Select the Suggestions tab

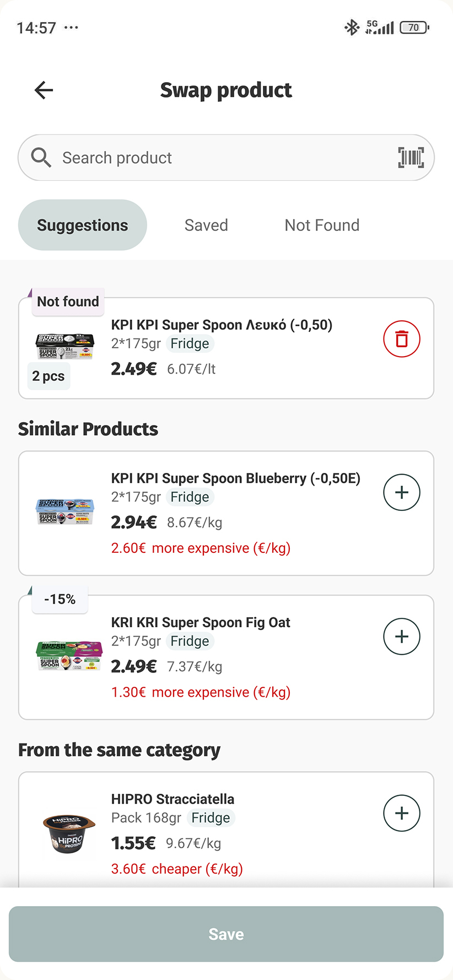pyautogui.click(x=83, y=225)
